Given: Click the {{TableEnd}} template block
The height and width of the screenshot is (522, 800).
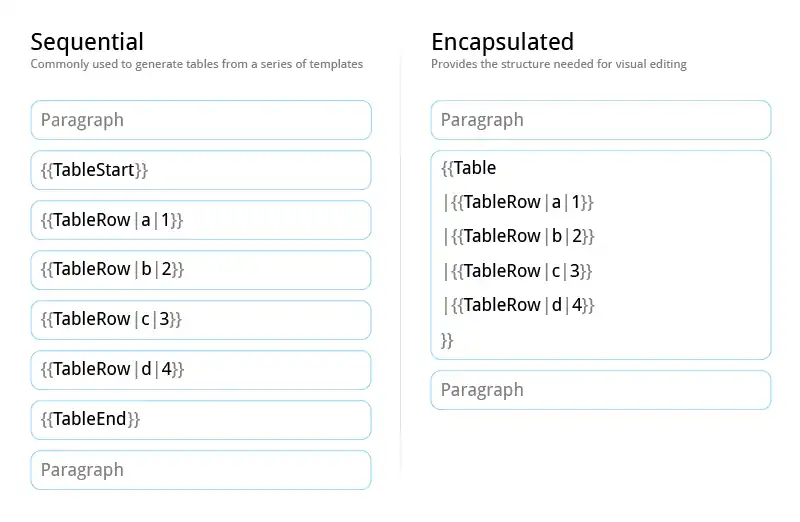Looking at the screenshot, I should point(201,420).
